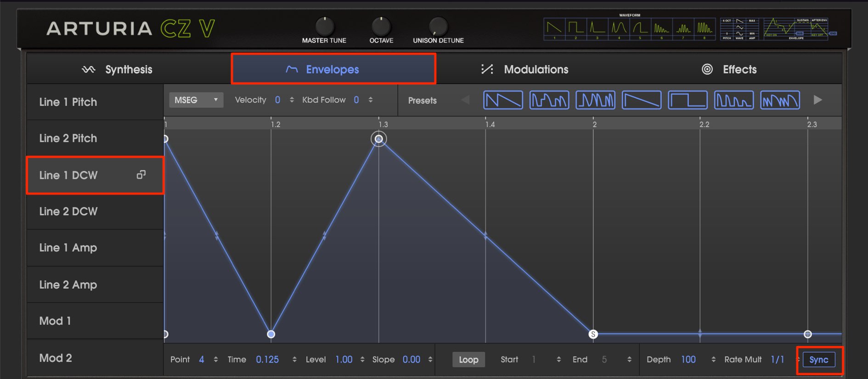Open the Envelopes tab
This screenshot has height=379, width=868.
[333, 69]
